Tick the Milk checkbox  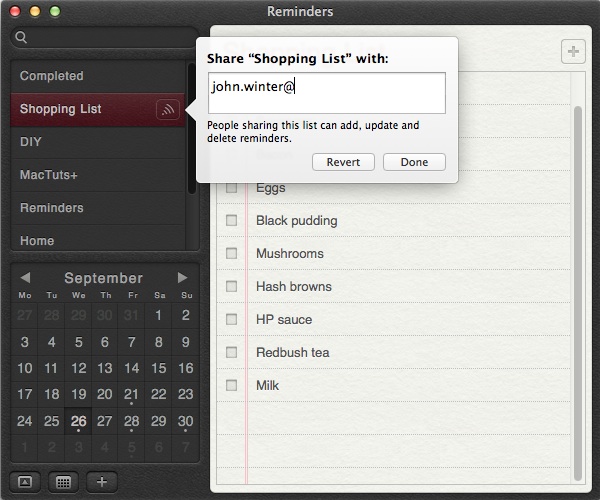pyautogui.click(x=232, y=385)
